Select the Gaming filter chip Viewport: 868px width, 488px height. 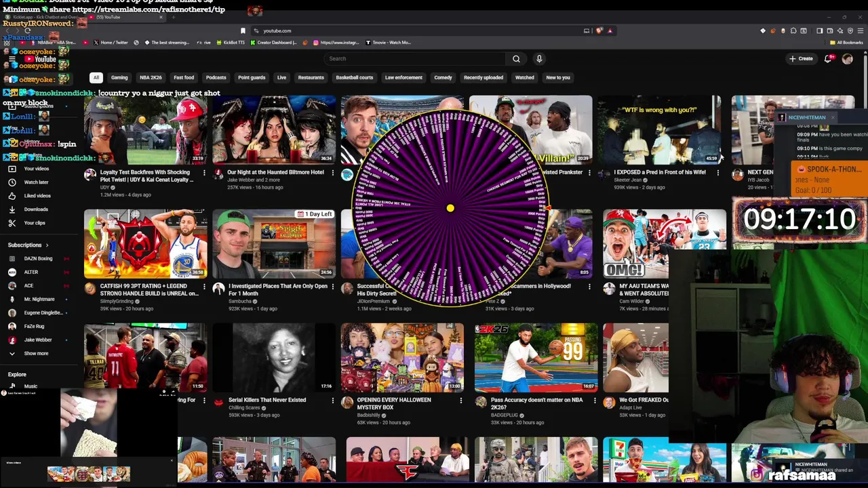point(119,77)
